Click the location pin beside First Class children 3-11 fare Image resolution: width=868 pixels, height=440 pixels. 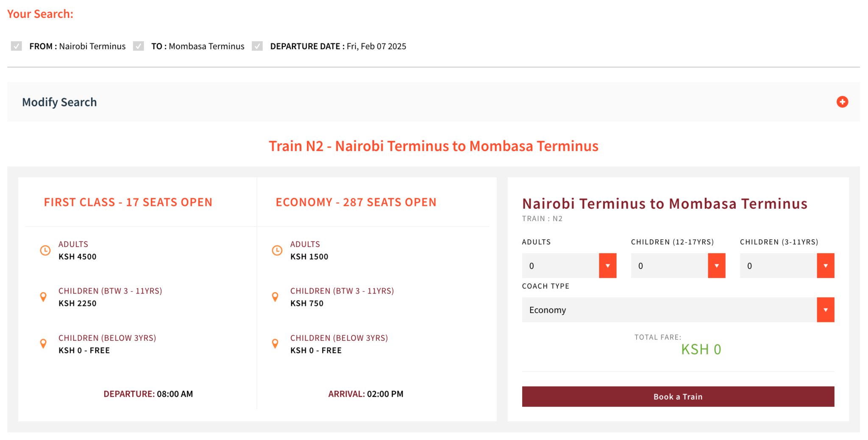point(44,297)
